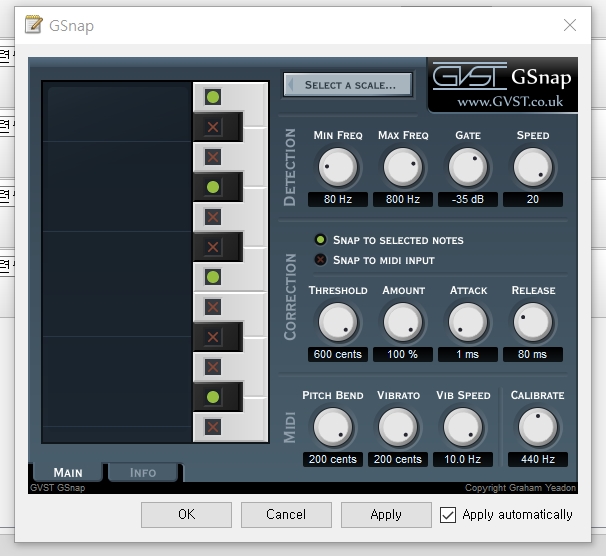
Task: Click the Cancel button
Action: click(x=286, y=515)
